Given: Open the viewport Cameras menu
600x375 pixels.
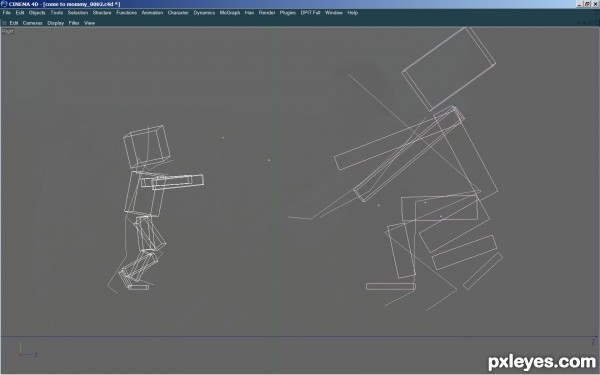Looking at the screenshot, I should tap(32, 23).
